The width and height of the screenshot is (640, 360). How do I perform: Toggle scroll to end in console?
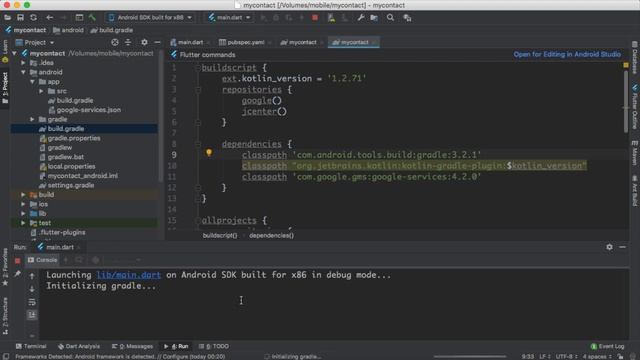32,315
